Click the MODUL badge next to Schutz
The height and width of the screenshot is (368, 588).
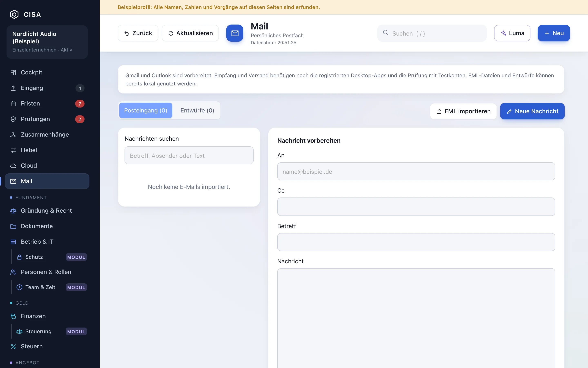click(x=76, y=257)
